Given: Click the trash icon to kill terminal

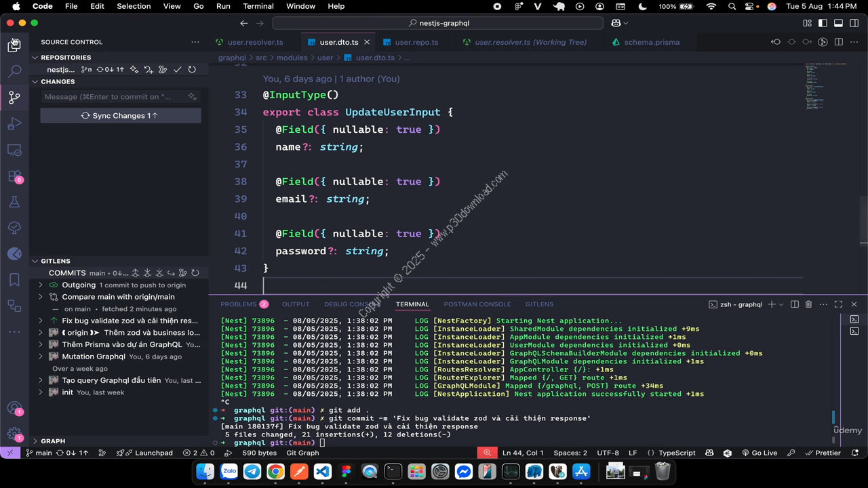Looking at the screenshot, I should click(x=808, y=304).
